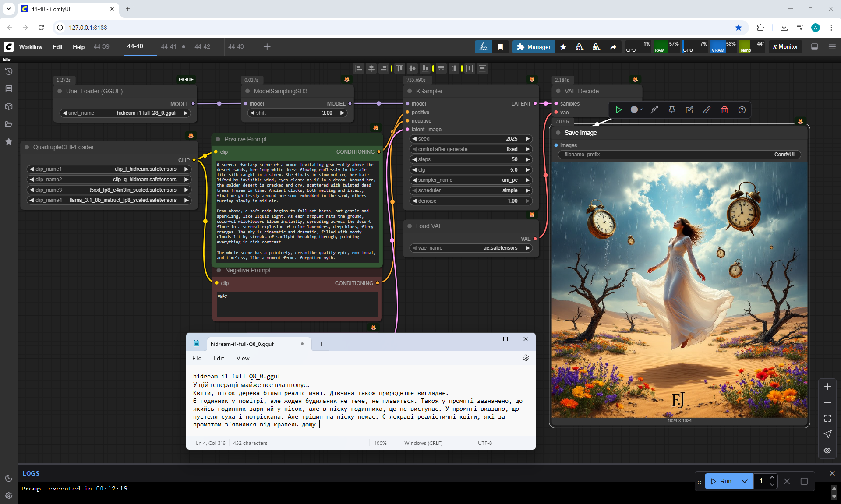The width and height of the screenshot is (841, 504).
Task: Open the Run button dropdown arrow
Action: point(744,481)
